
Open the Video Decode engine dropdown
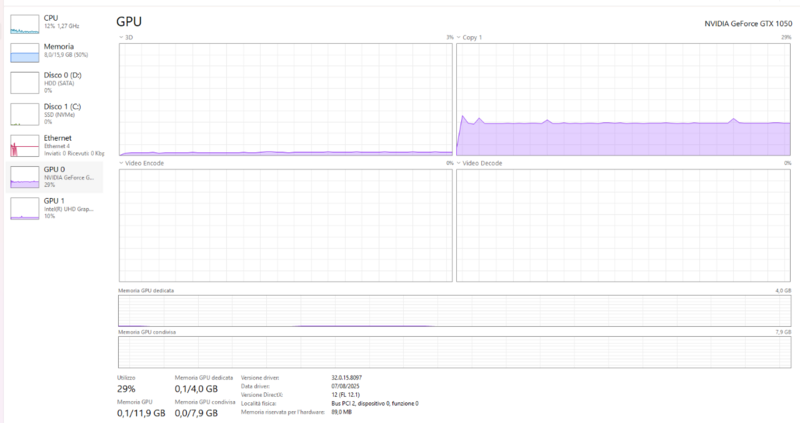[459, 163]
